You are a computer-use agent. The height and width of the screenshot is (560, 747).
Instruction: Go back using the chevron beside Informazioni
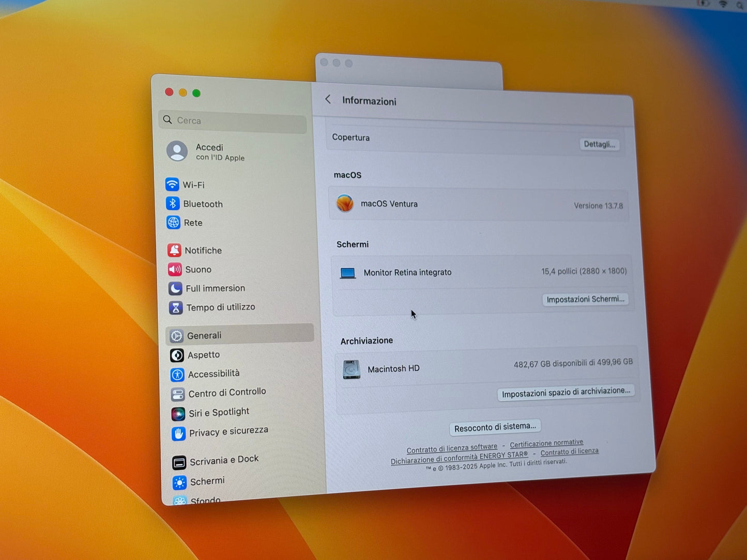coord(328,99)
